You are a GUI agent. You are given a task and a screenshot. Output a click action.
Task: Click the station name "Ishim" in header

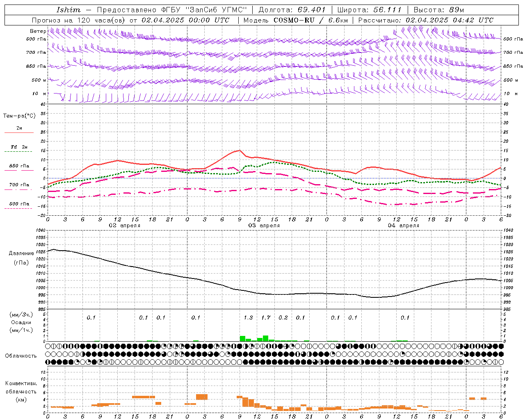[x=68, y=10]
